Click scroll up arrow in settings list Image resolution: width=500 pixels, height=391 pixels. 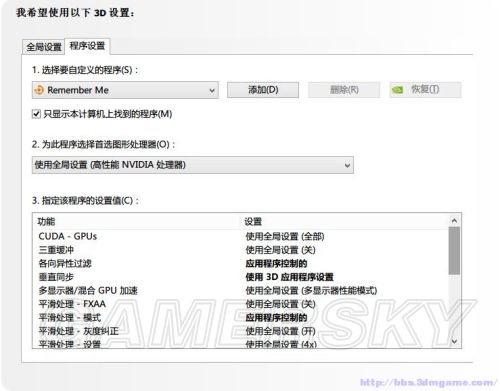[x=454, y=221]
